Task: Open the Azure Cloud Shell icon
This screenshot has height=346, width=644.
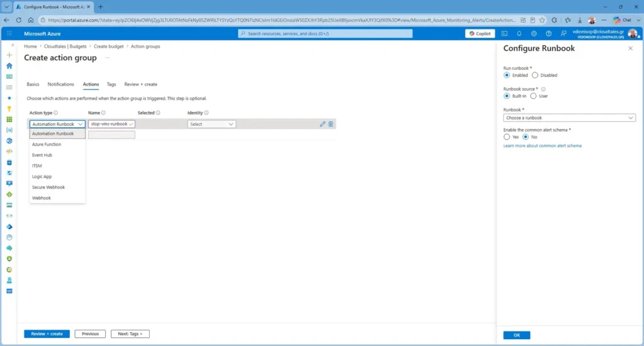Action: 504,34
